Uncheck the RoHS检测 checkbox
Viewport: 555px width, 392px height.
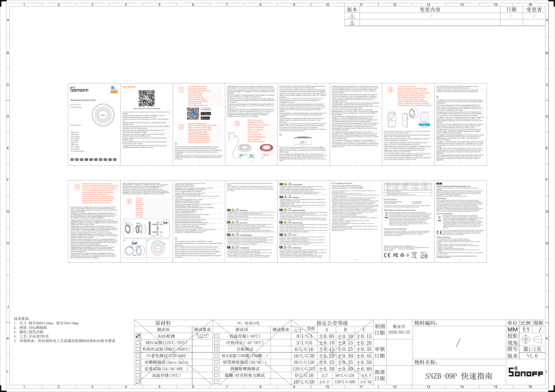(138, 336)
